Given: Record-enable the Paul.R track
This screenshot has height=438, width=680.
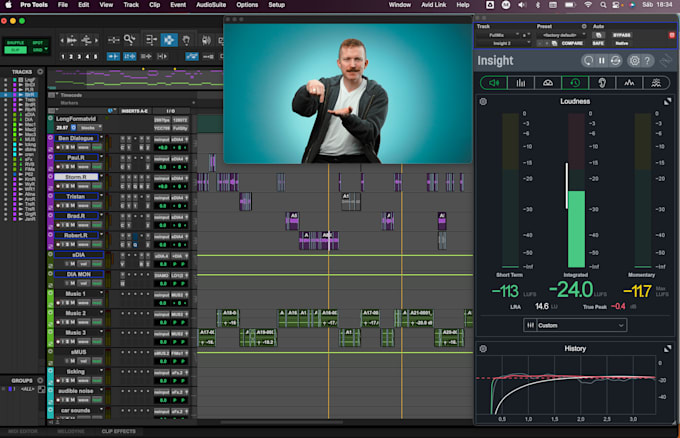Looking at the screenshot, I should (x=59, y=167).
